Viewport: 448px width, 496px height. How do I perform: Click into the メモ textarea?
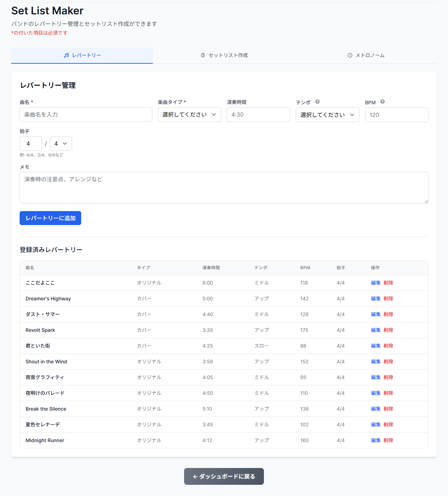tap(224, 188)
